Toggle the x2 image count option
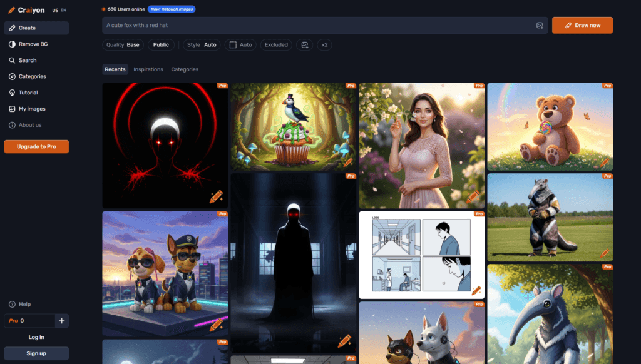 point(324,45)
